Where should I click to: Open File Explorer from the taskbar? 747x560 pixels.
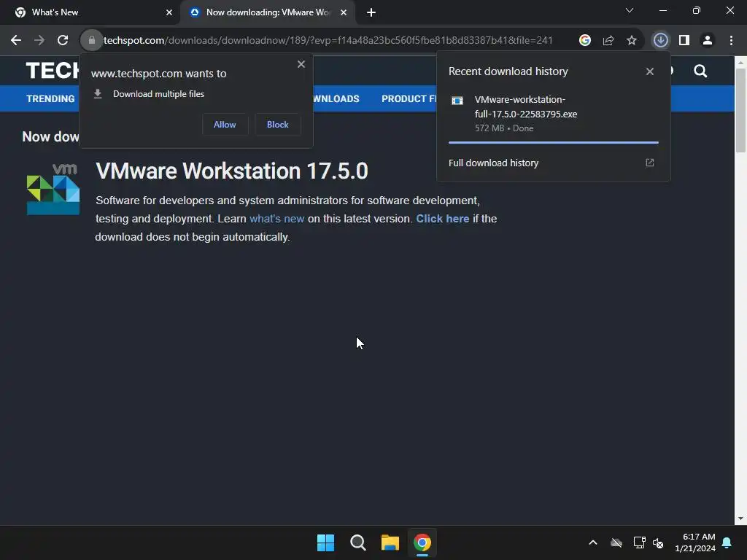(x=390, y=542)
